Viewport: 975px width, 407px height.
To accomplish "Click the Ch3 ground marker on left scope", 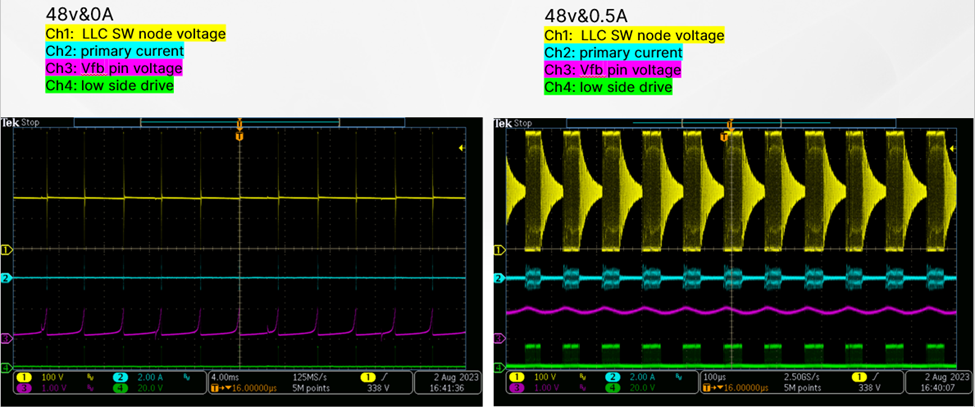I will pos(5,338).
